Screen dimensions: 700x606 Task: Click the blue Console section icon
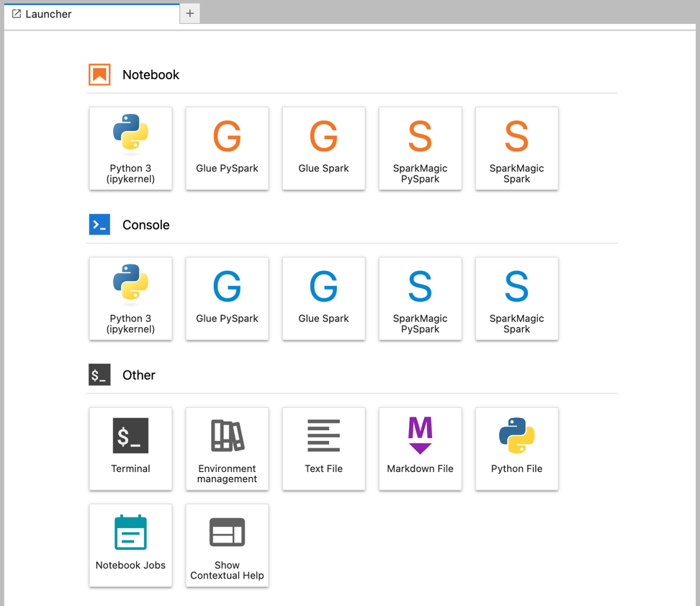(x=99, y=225)
